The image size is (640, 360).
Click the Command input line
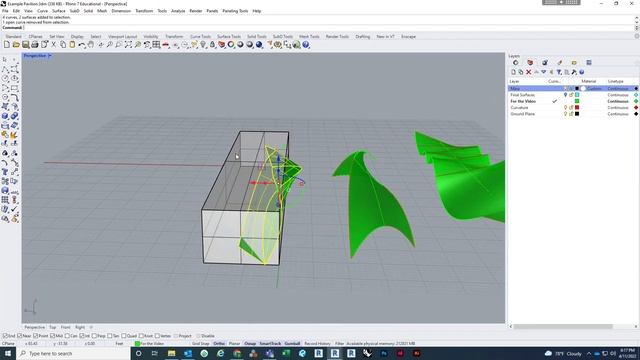[x=318, y=27]
